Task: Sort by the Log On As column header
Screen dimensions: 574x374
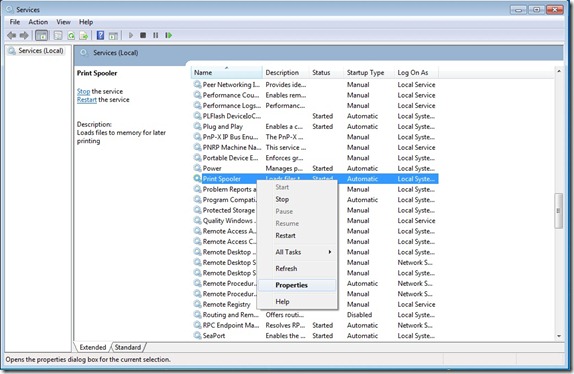Action: 416,72
